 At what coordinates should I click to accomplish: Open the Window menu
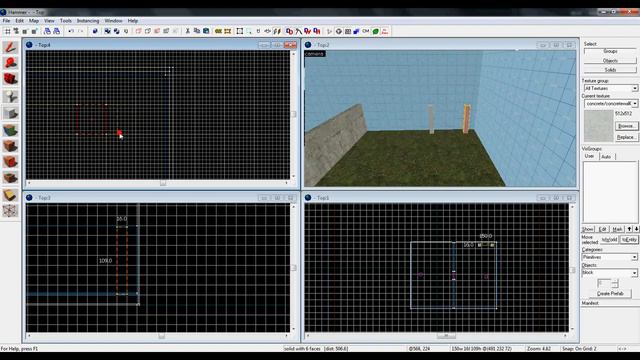113,20
